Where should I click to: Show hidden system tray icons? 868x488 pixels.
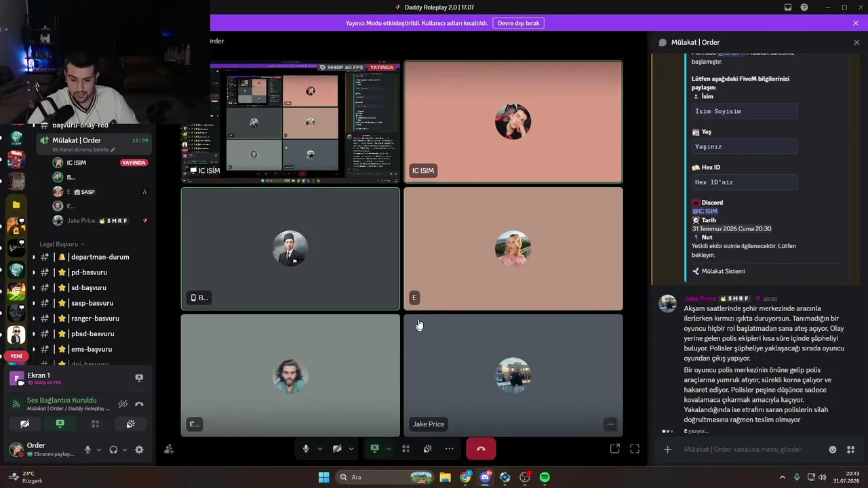point(783,477)
